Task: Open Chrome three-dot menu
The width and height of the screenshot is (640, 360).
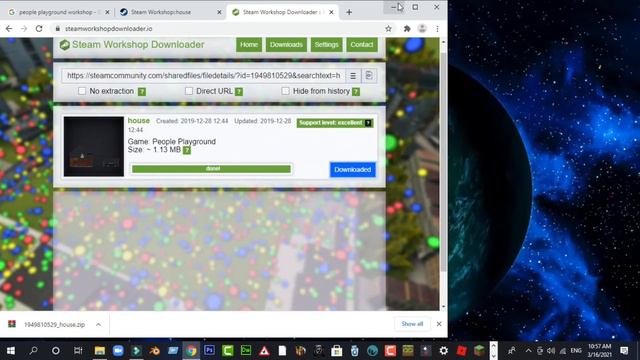Action: click(437, 29)
